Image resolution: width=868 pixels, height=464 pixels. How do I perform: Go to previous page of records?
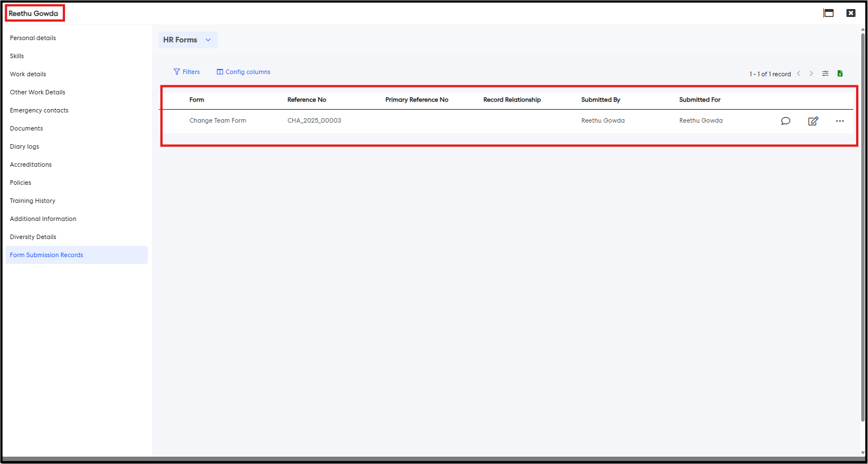pos(799,73)
